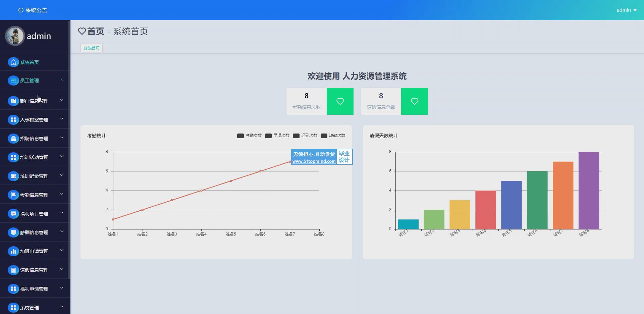The height and width of the screenshot is (314, 644).
Task: Expand 加班申请管理 via its chevron
Action: (62, 250)
